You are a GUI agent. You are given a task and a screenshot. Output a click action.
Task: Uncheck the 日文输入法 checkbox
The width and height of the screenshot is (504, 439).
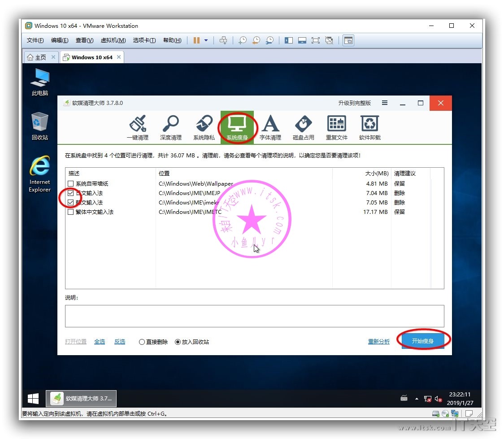pyautogui.click(x=71, y=193)
